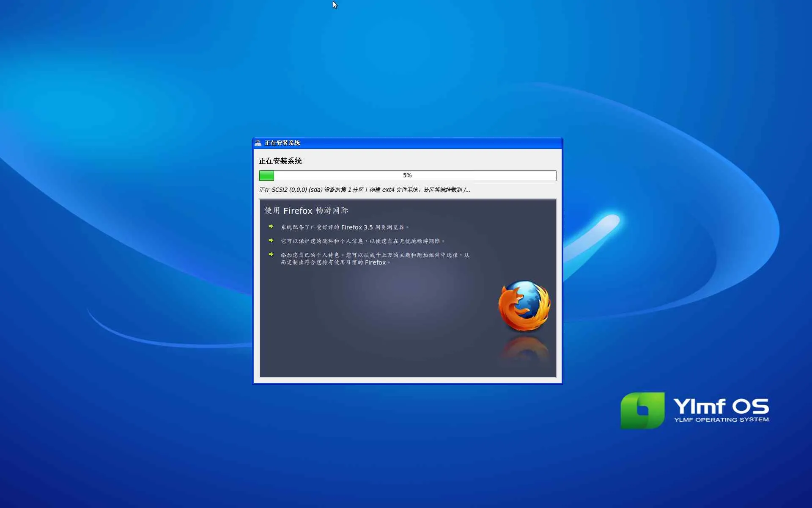The height and width of the screenshot is (508, 812).
Task: Click the YLMF OPERATING SYSTEM subtitle
Action: [x=721, y=420]
